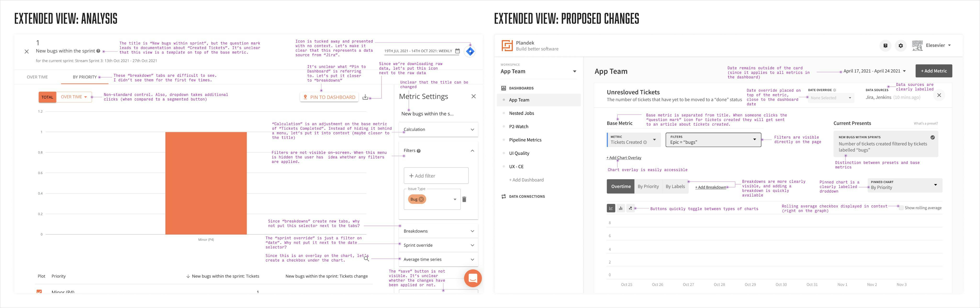Click the PIN TO DASHBOARD button
Image resolution: width=980 pixels, height=308 pixels.
click(329, 97)
